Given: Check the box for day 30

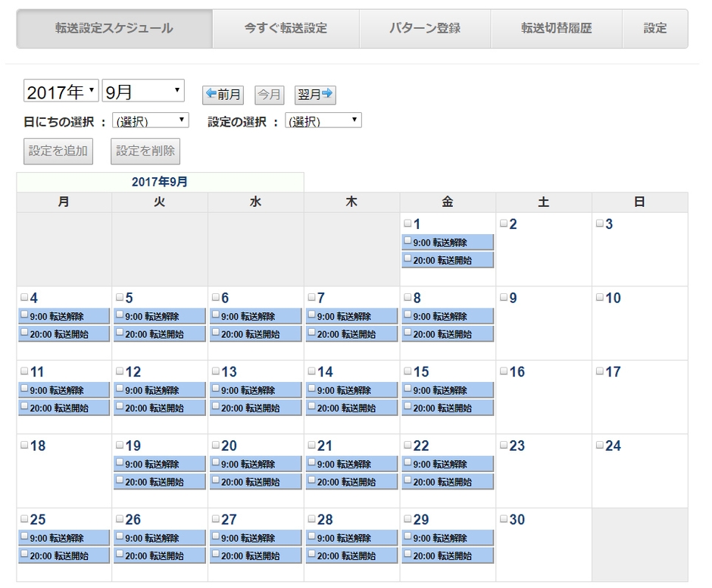Looking at the screenshot, I should pos(504,519).
